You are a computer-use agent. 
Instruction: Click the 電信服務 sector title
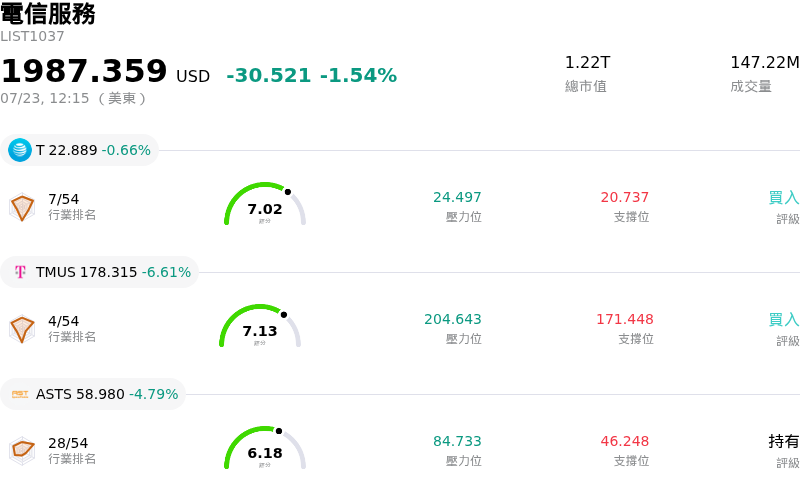48,13
